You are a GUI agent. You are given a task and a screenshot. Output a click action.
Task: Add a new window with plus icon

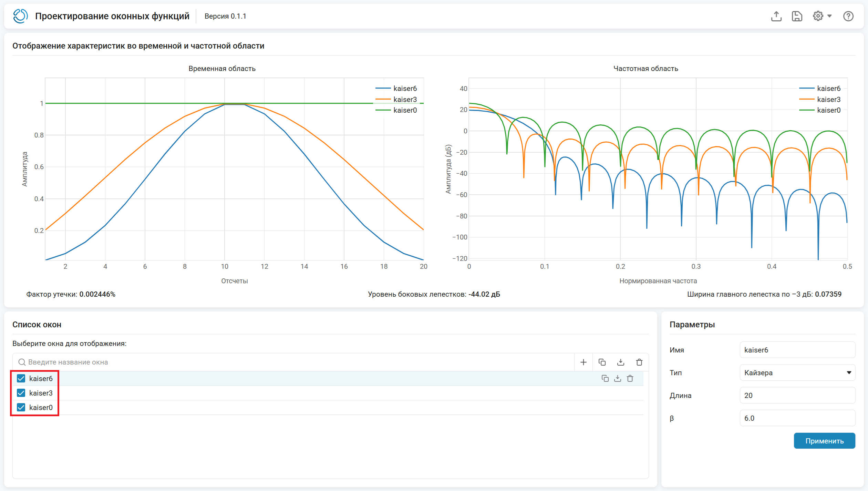pyautogui.click(x=583, y=362)
